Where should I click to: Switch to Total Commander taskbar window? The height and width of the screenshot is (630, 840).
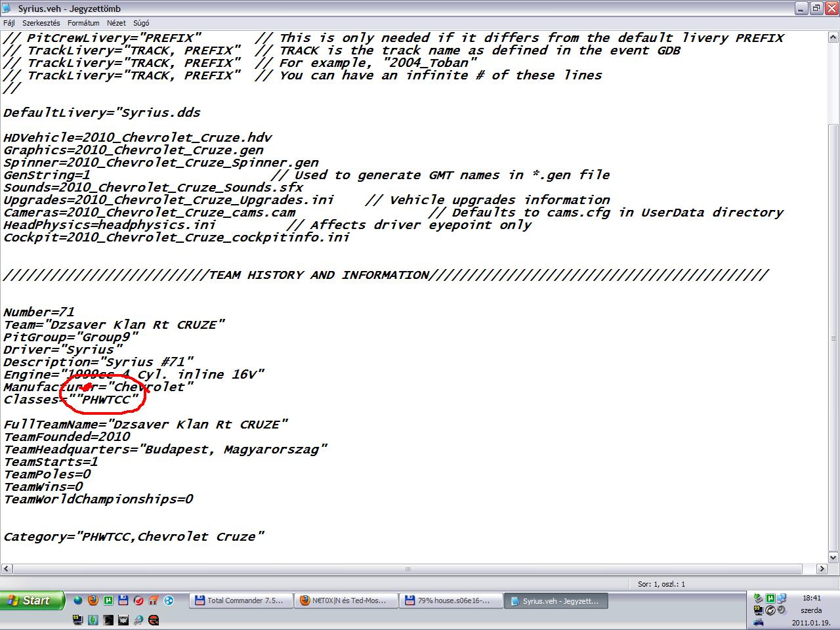[241, 600]
